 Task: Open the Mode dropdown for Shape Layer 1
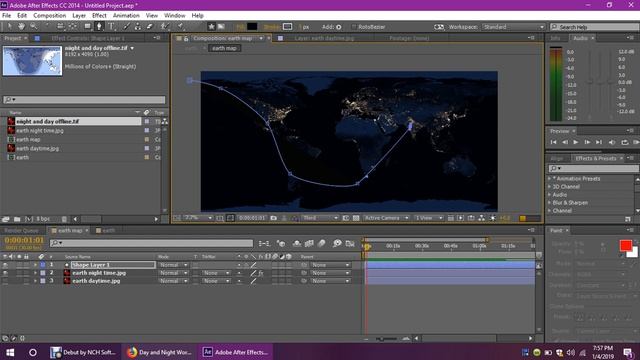point(173,265)
